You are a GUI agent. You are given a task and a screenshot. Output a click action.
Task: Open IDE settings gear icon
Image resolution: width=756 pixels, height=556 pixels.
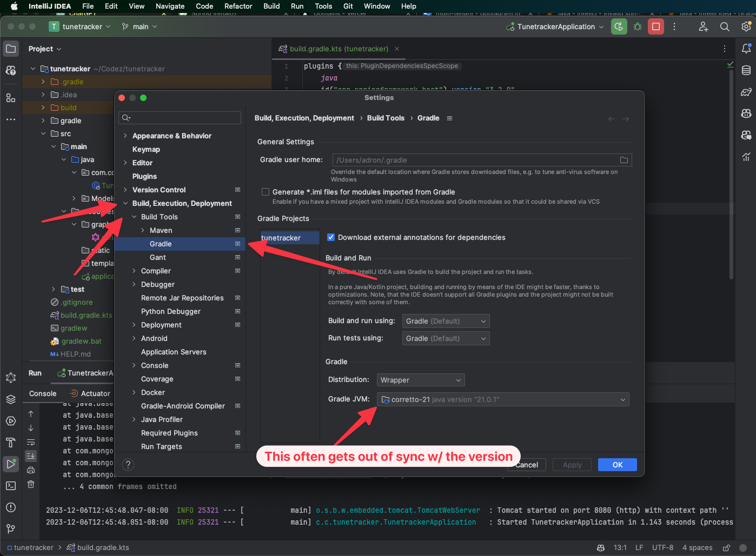(x=746, y=26)
